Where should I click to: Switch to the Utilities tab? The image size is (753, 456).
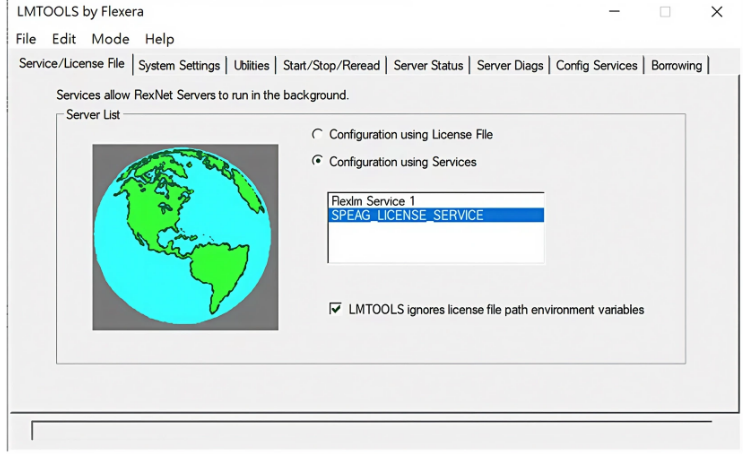point(251,65)
